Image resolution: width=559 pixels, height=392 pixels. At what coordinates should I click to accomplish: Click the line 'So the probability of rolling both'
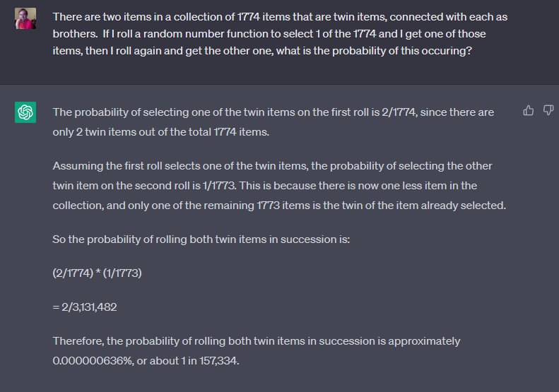(x=201, y=239)
